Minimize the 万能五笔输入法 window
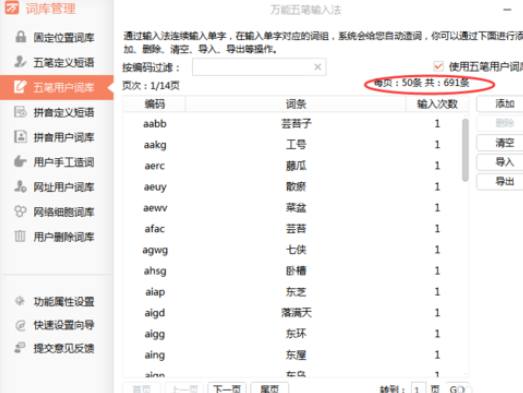This screenshot has height=393, width=523. [507, 10]
